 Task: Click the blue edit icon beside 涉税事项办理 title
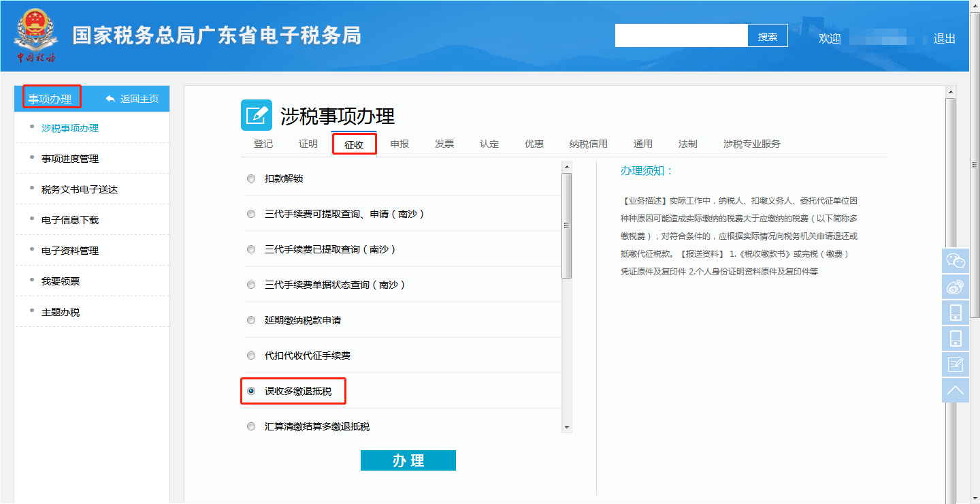pyautogui.click(x=257, y=115)
